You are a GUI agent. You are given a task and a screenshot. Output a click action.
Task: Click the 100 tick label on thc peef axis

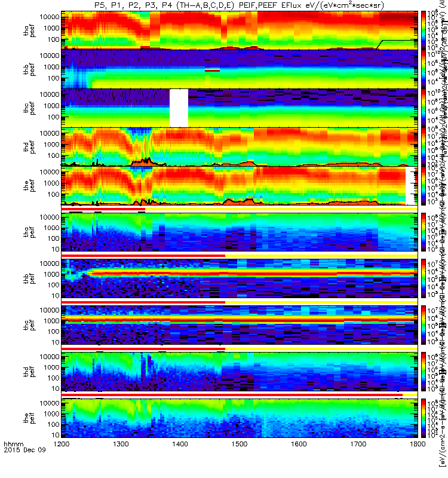[54, 117]
